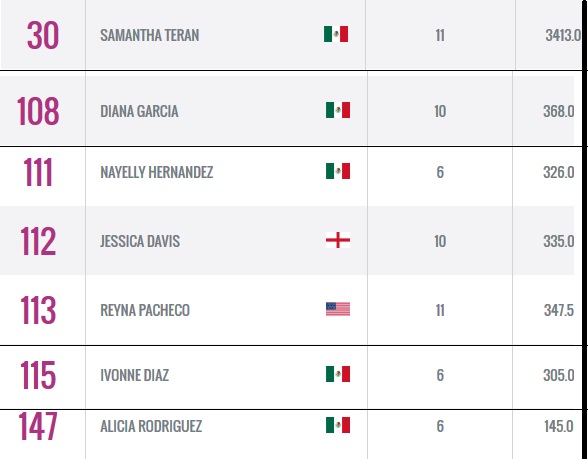Select the Alicia Rodriguez name link
Viewport: 588px width, 459px height.
coord(151,426)
